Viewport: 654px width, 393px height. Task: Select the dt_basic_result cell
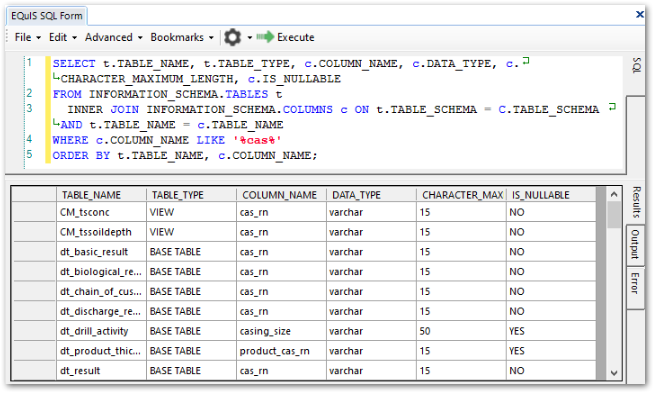101,252
